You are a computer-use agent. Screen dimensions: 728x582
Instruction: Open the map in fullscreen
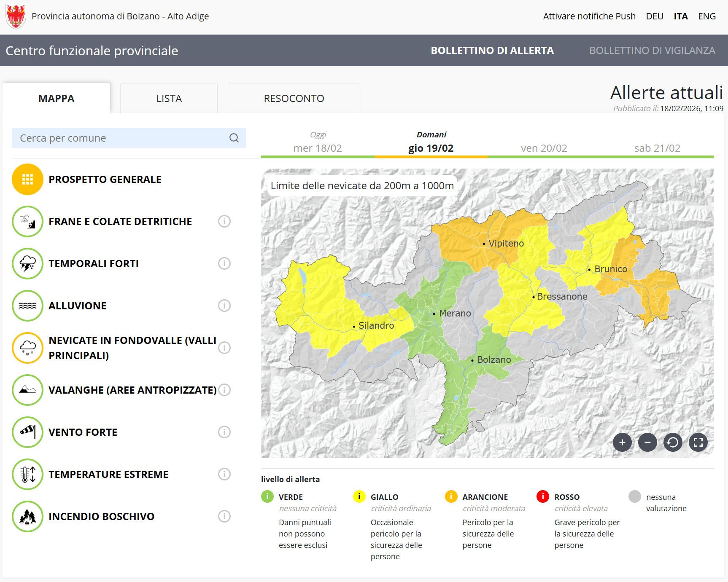(698, 443)
